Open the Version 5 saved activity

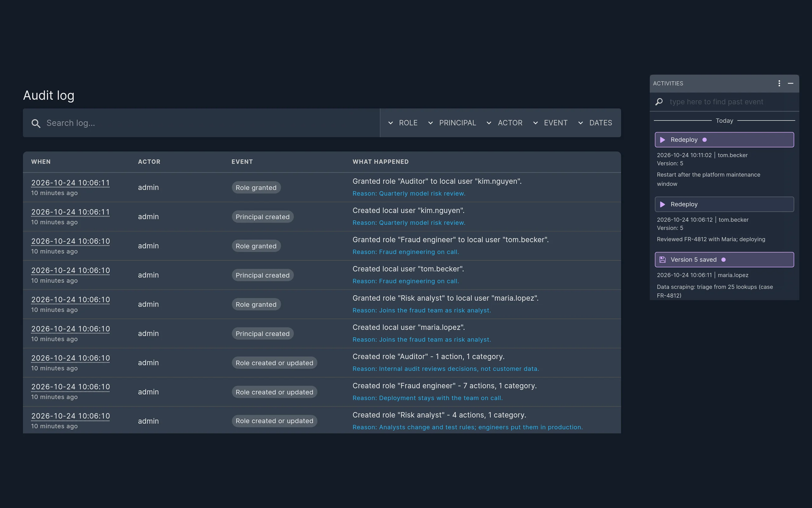coord(724,260)
